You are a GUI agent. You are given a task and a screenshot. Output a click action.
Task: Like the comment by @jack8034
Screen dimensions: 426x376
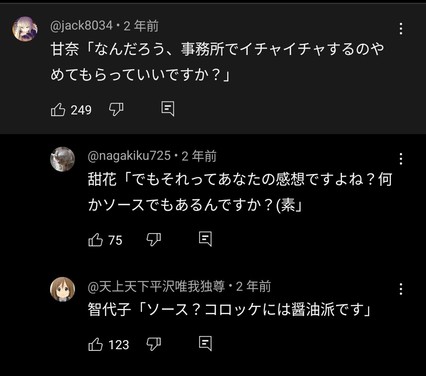tap(58, 110)
